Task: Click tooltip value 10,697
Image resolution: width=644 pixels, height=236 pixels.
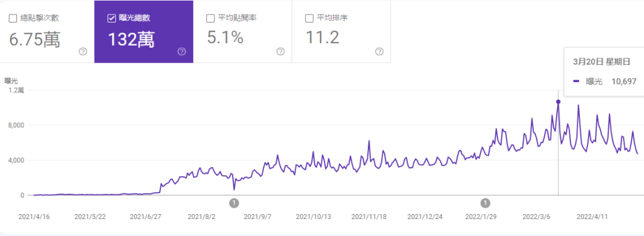Action: [x=624, y=82]
